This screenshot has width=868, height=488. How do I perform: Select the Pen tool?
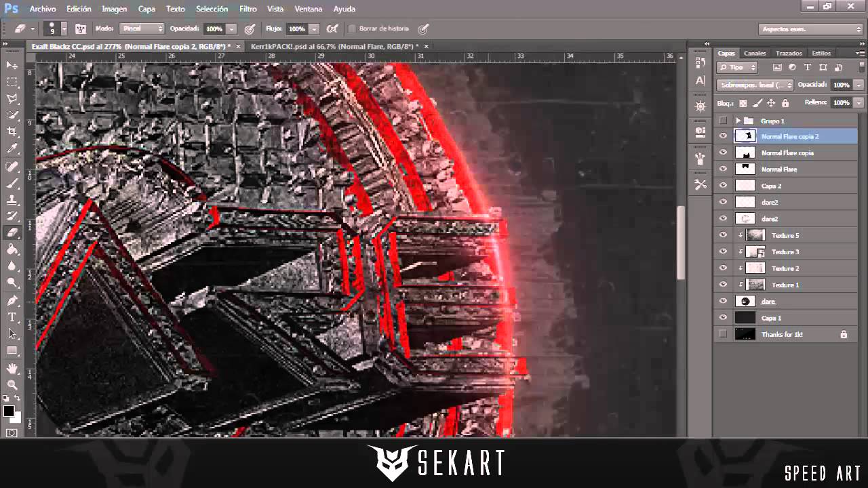[x=12, y=300]
